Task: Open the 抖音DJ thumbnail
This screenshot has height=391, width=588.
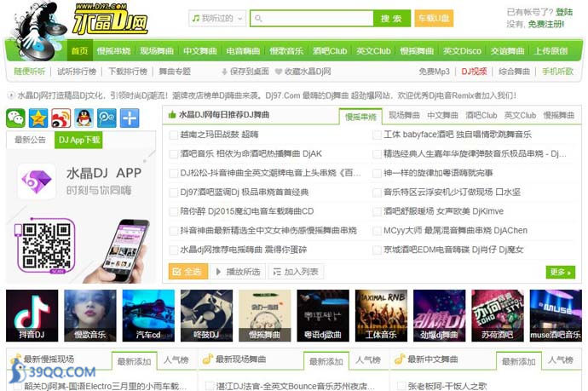Action: [x=32, y=316]
